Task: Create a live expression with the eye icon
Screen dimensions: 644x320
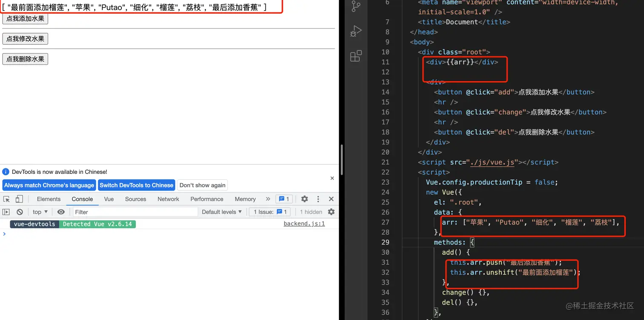Action: [61, 212]
